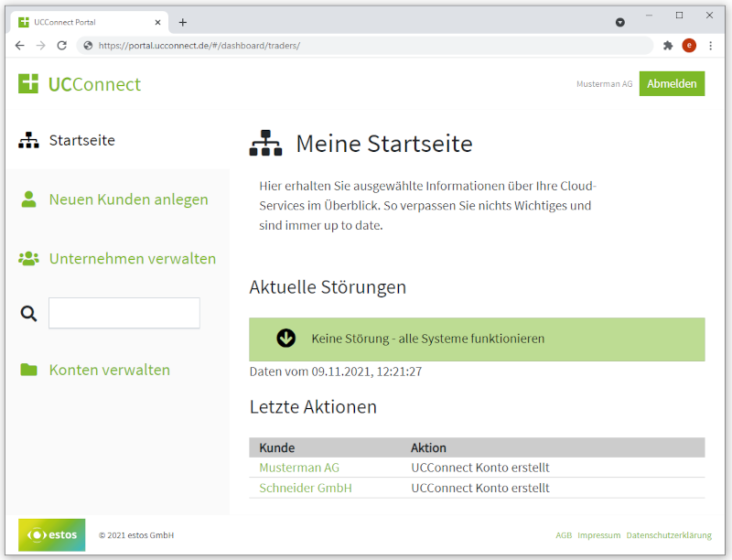The width and height of the screenshot is (732, 560).
Task: Click the group icon for Unternehmen verwalten
Action: click(x=29, y=259)
